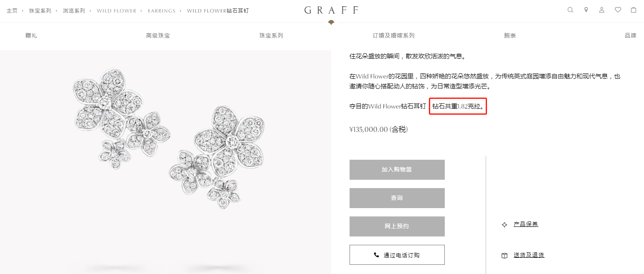644x274 pixels.
Task: Click the store locator pin icon
Action: (586, 10)
